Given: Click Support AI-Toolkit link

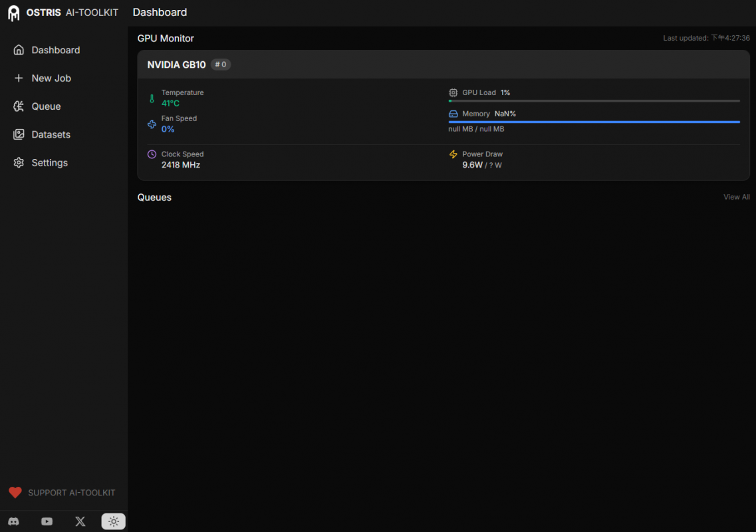Looking at the screenshot, I should 71,493.
